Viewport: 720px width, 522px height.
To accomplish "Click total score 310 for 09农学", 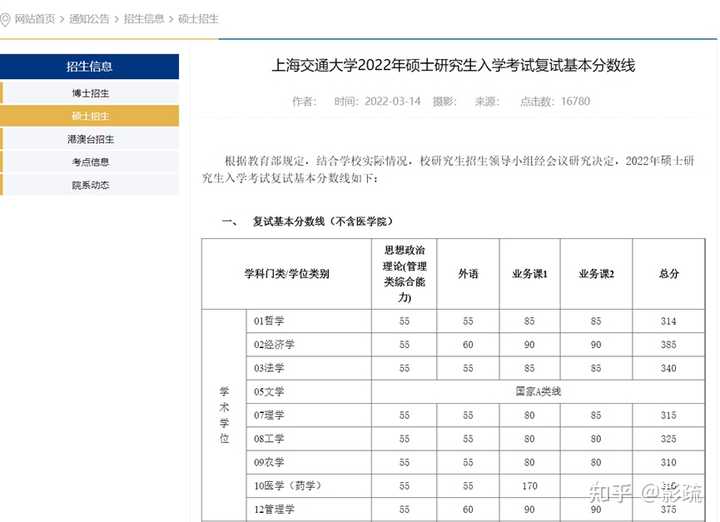I will click(669, 462).
